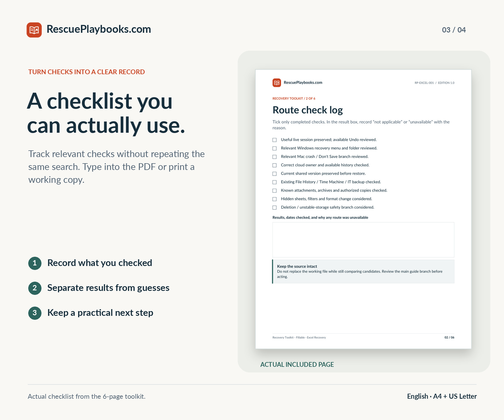This screenshot has width=504, height=420.
Task: Click the number 3 circle badge
Action: point(35,313)
